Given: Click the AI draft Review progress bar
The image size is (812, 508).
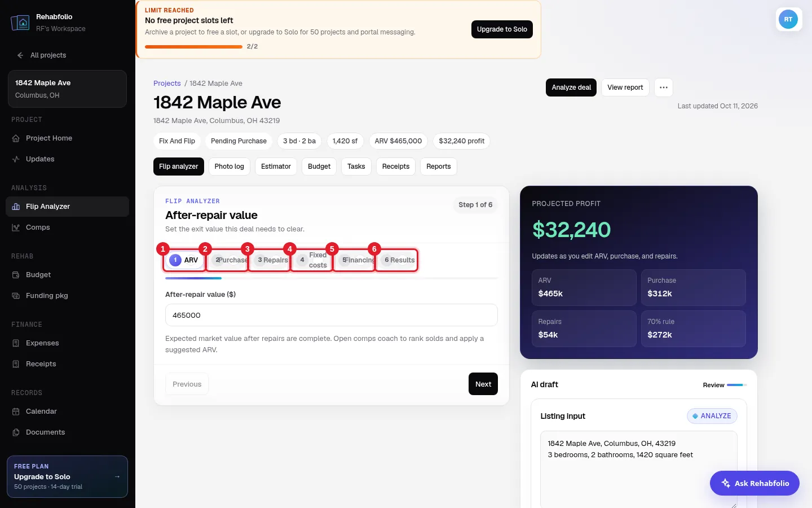Looking at the screenshot, I should tap(736, 385).
